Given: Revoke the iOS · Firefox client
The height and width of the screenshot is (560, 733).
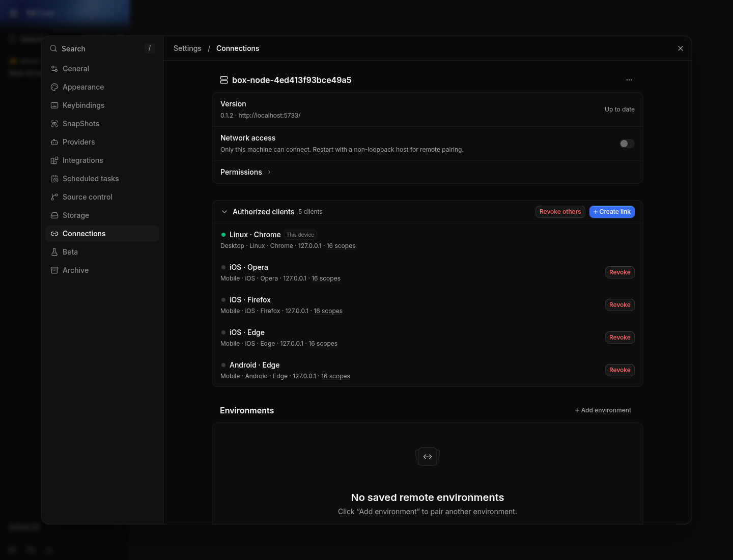Looking at the screenshot, I should click(620, 305).
